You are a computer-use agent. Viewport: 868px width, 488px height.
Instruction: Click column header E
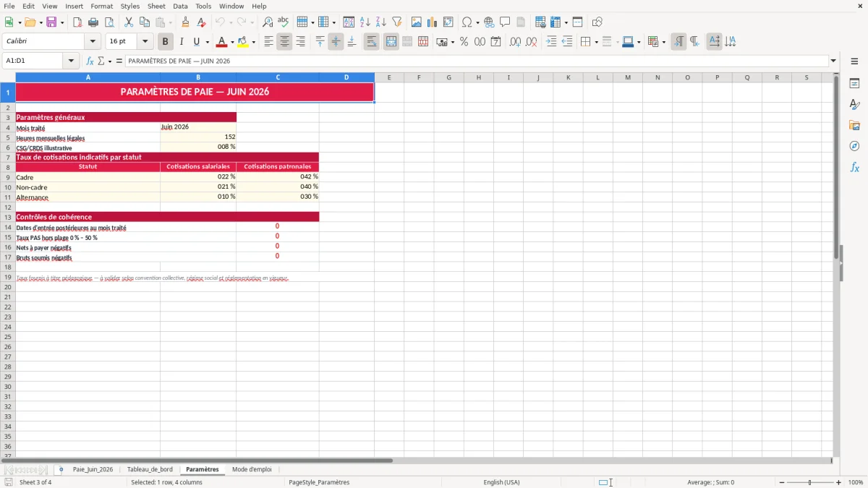[389, 77]
